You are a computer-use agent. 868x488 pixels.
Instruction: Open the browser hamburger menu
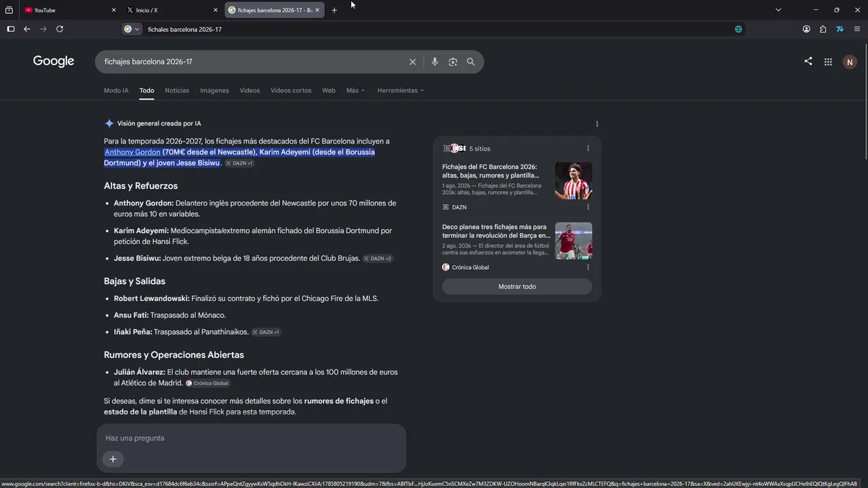pyautogui.click(x=857, y=29)
